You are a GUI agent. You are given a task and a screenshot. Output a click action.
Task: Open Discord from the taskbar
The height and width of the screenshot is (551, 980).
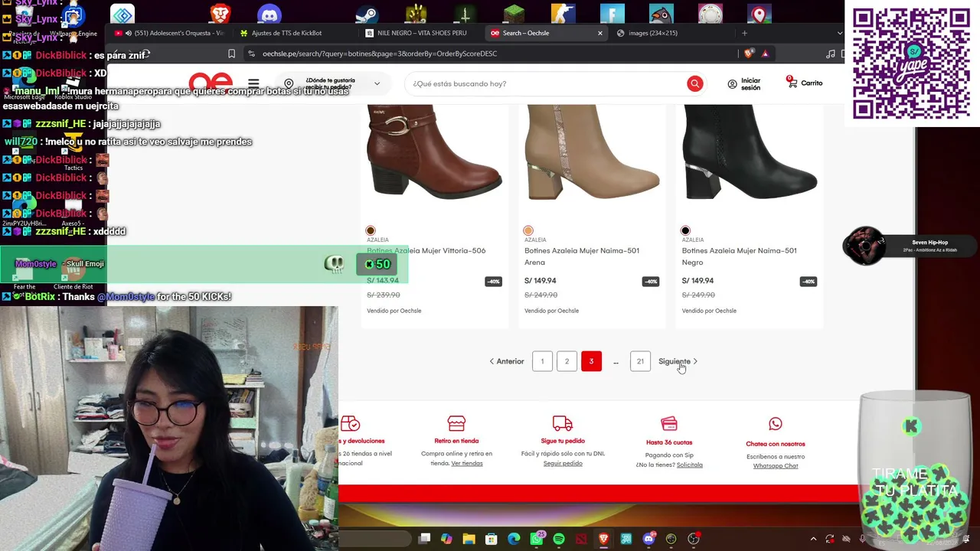[x=648, y=539]
